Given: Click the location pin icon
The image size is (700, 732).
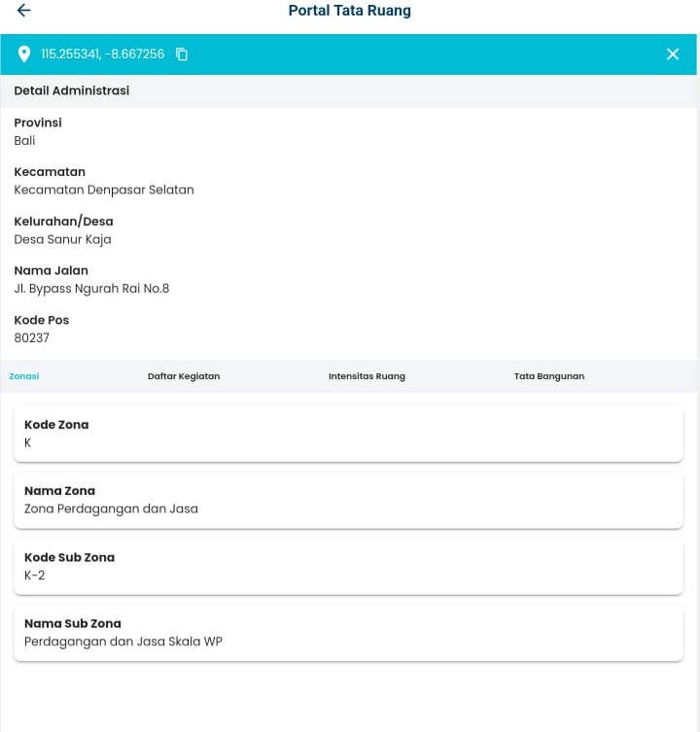Looking at the screenshot, I should coord(24,54).
